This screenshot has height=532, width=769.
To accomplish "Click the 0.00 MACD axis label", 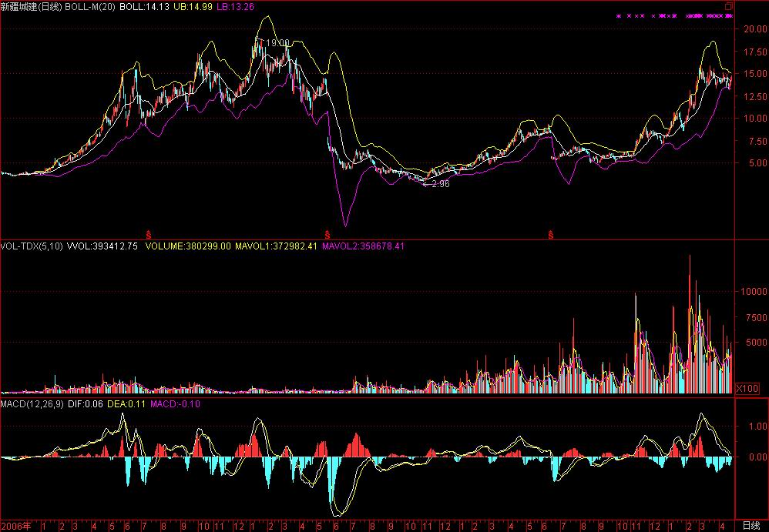I will pos(757,457).
